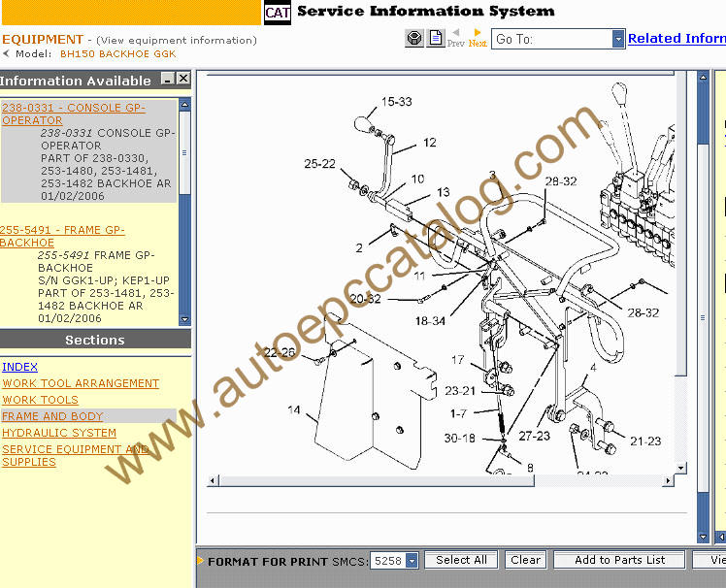Screen dimensions: 726x588
Task: Open the SMCS 5258 dropdown
Action: tap(412, 560)
